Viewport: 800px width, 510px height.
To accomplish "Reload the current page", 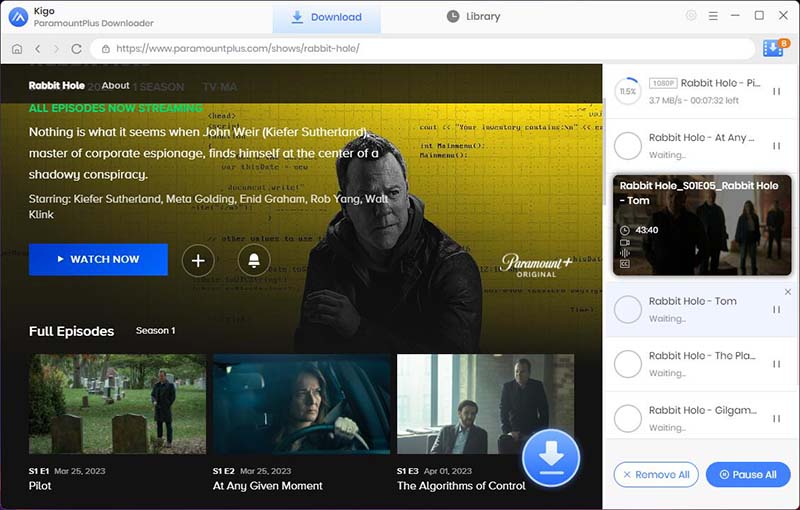I will pos(77,48).
